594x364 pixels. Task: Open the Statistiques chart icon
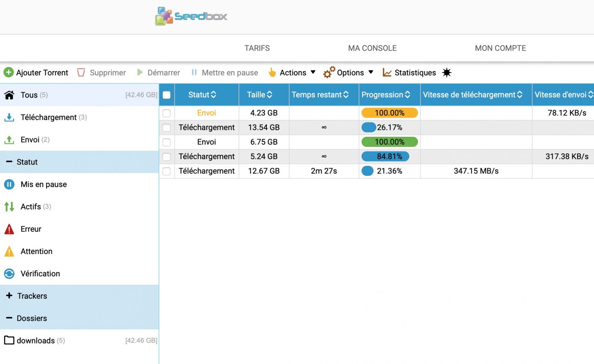pos(386,72)
